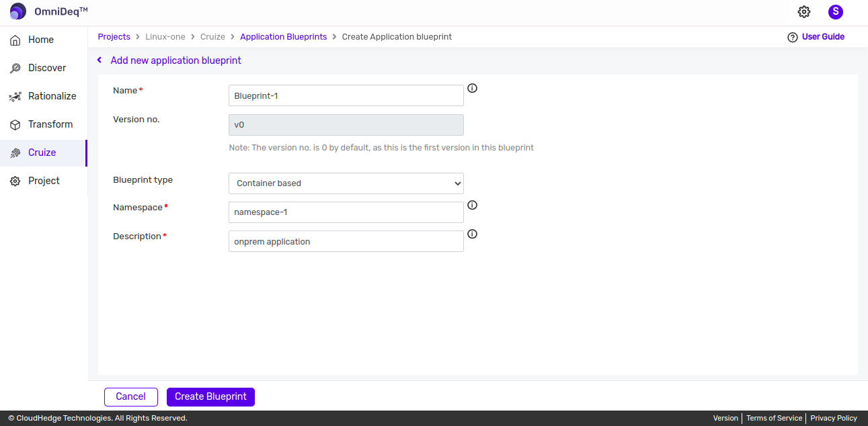This screenshot has width=868, height=426.
Task: Click the Description input field
Action: [346, 241]
